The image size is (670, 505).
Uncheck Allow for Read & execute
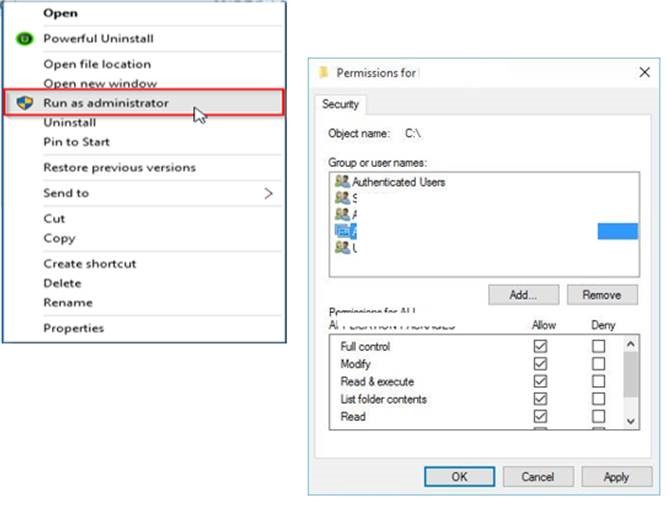point(540,381)
